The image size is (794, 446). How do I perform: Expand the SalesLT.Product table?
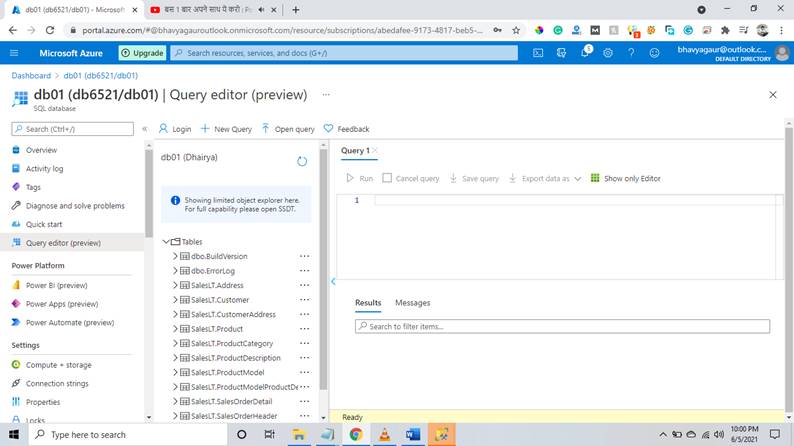click(175, 329)
